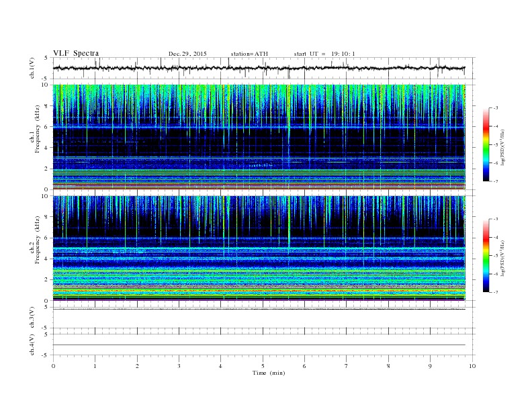Click the flat ch.4 voltage trace line
Screen dimensions: 532x411
(259, 345)
